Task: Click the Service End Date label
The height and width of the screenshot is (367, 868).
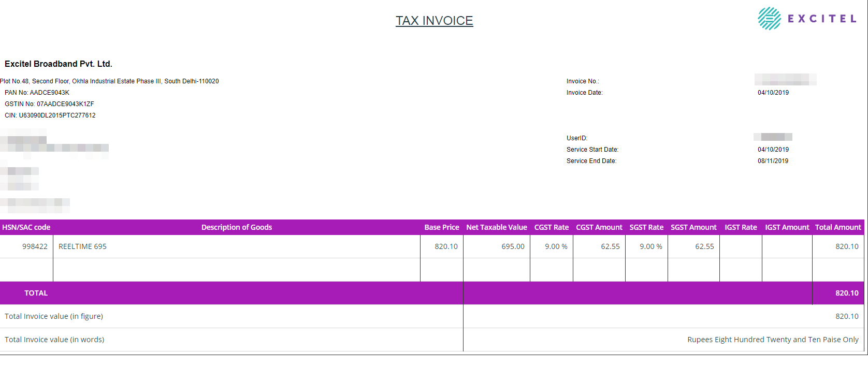Action: pos(591,161)
